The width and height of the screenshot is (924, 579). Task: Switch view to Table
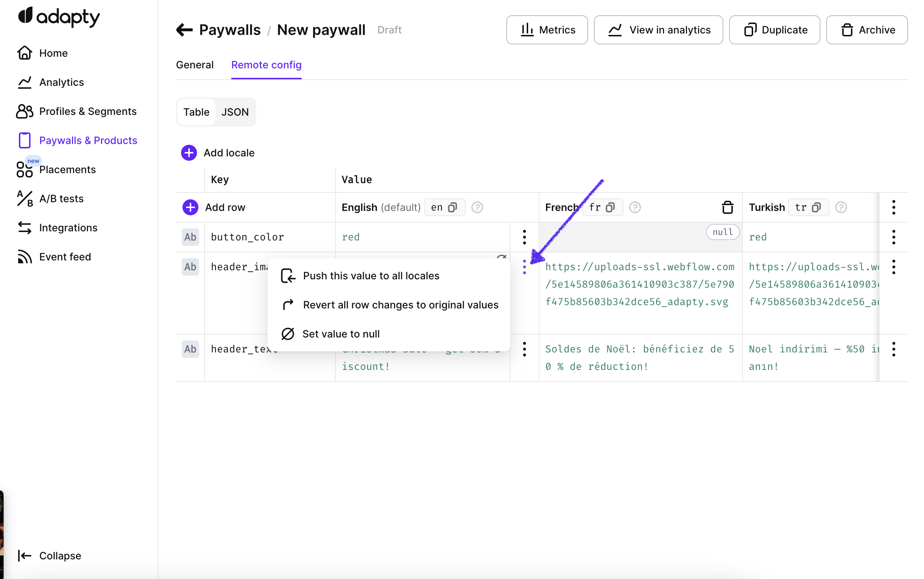pyautogui.click(x=196, y=112)
